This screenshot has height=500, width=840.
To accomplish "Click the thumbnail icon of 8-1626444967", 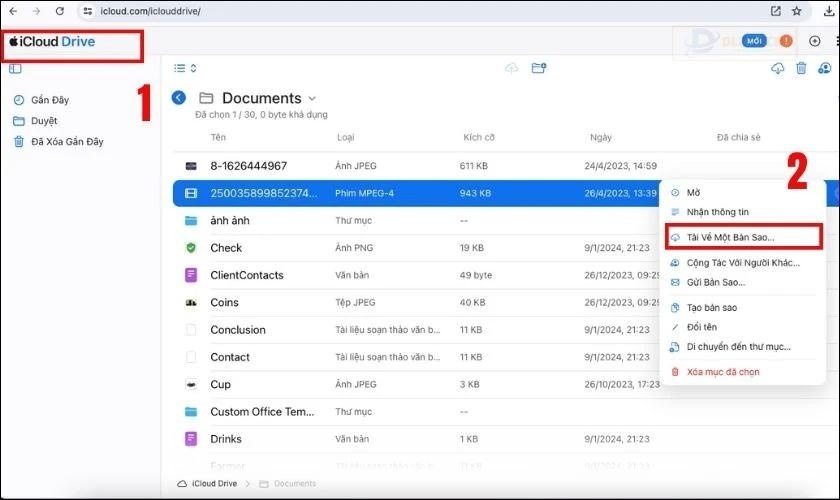I will pos(191,166).
